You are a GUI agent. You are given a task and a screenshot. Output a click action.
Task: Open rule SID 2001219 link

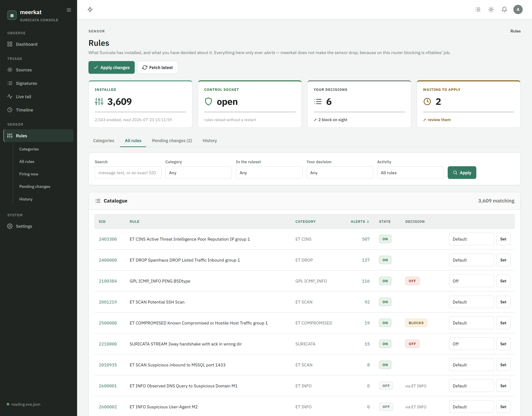(108, 302)
